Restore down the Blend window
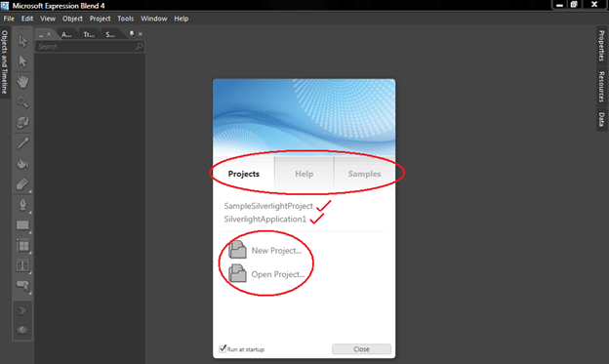 [x=574, y=5]
